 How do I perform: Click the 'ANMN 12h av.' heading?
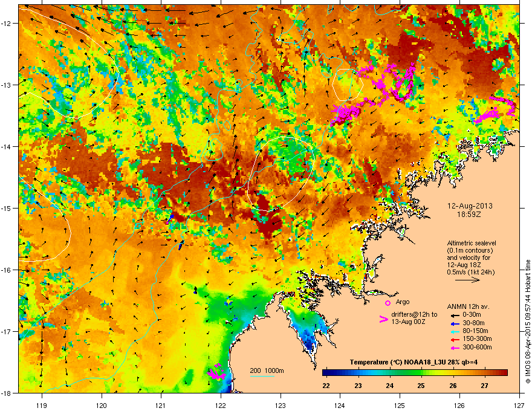(468, 307)
